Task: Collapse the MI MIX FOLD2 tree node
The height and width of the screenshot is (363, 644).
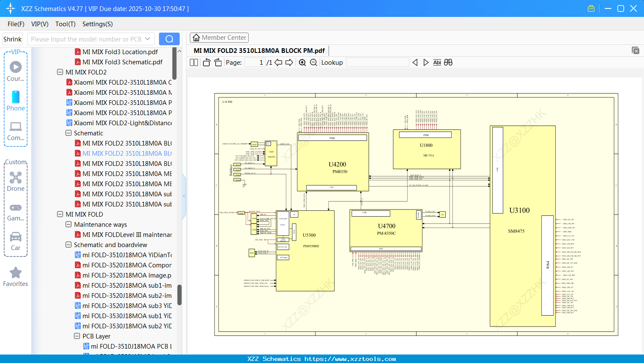Action: coord(60,72)
